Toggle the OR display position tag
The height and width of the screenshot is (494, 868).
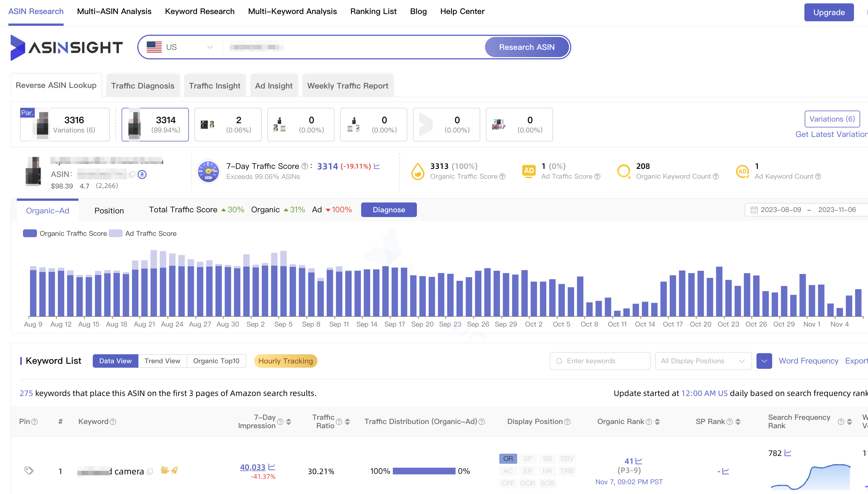coord(508,459)
